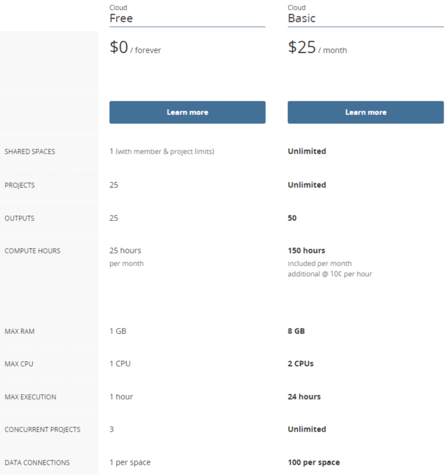The image size is (448, 476).
Task: Click the SHARED SPACES row label
Action: tap(29, 152)
